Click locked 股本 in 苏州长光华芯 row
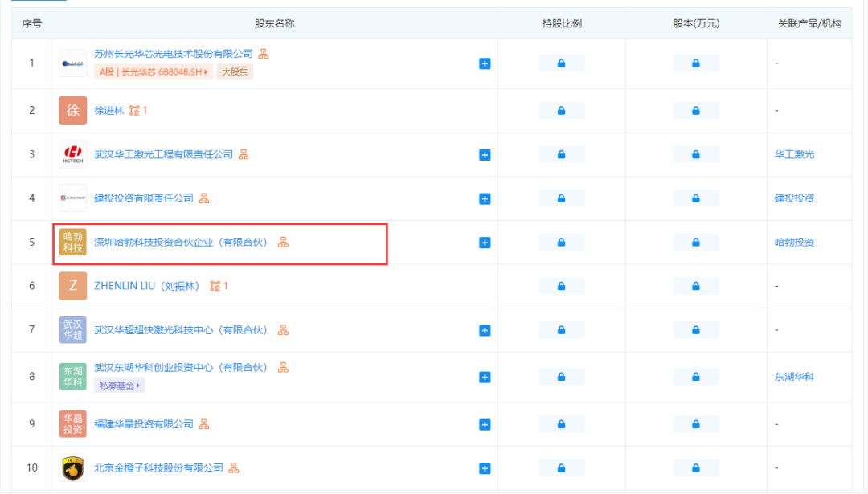868x494 pixels. pos(696,63)
